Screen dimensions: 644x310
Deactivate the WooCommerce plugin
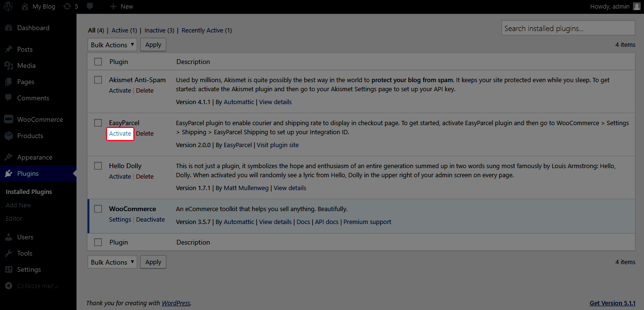click(x=151, y=219)
